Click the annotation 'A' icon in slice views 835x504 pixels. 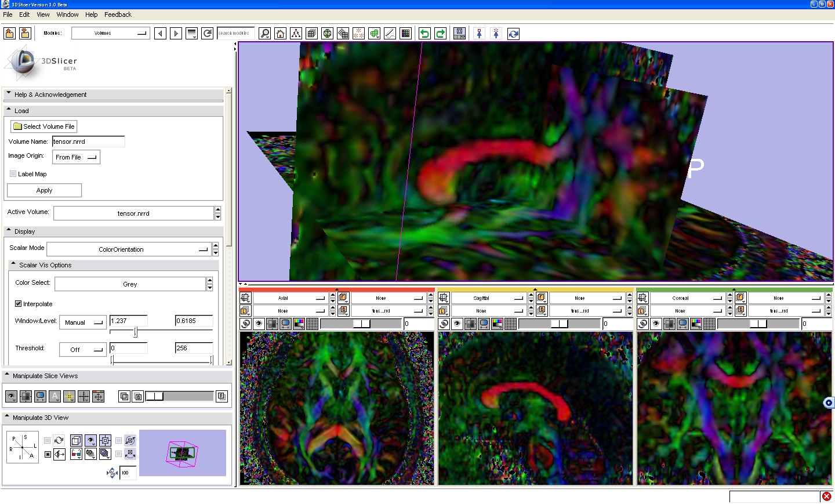55,397
